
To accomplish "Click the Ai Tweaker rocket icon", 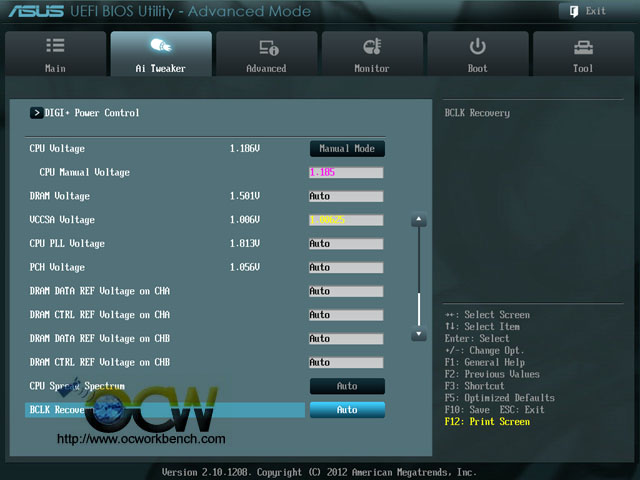I will coord(161,45).
